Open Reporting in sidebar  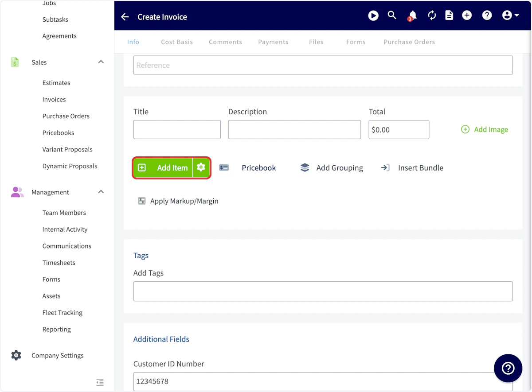tap(57, 330)
